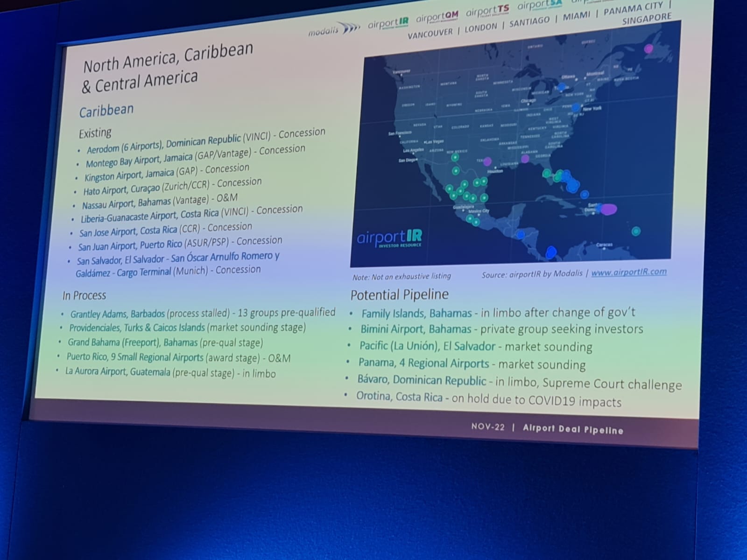Select the large magenta oval marker near Dominican Republic
The image size is (747, 560).
point(608,210)
